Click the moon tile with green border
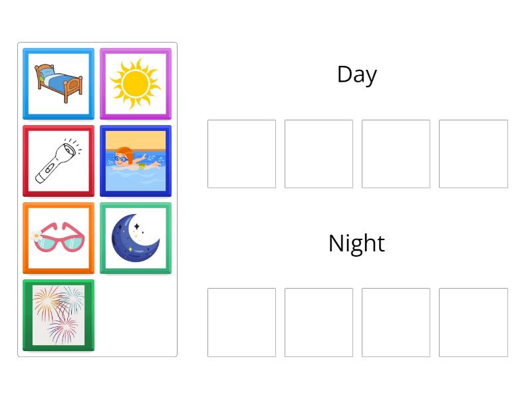This screenshot has width=532, height=399. click(135, 237)
